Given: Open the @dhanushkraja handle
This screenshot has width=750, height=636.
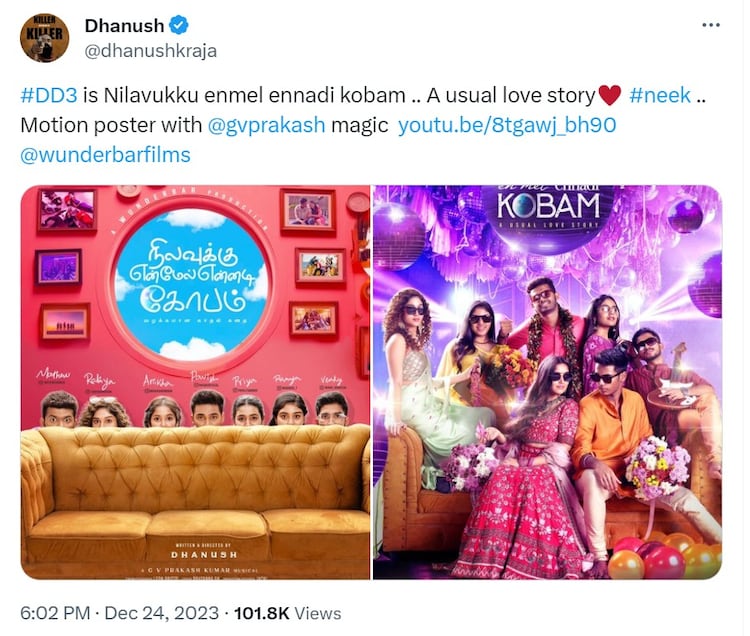Looking at the screenshot, I should click(151, 51).
